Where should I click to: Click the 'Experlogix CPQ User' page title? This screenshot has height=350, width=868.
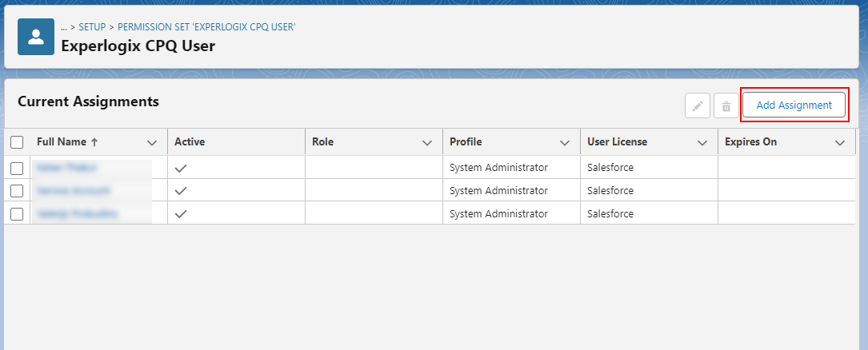138,46
